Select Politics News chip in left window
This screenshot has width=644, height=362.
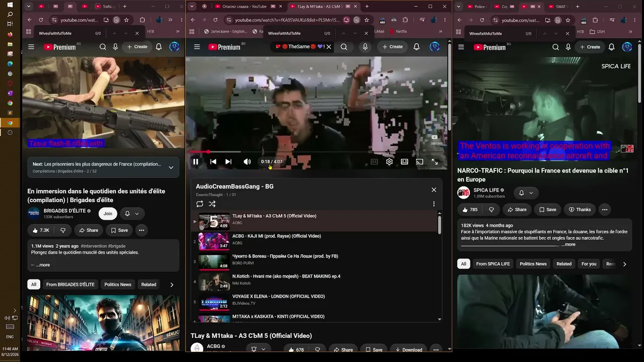click(118, 285)
